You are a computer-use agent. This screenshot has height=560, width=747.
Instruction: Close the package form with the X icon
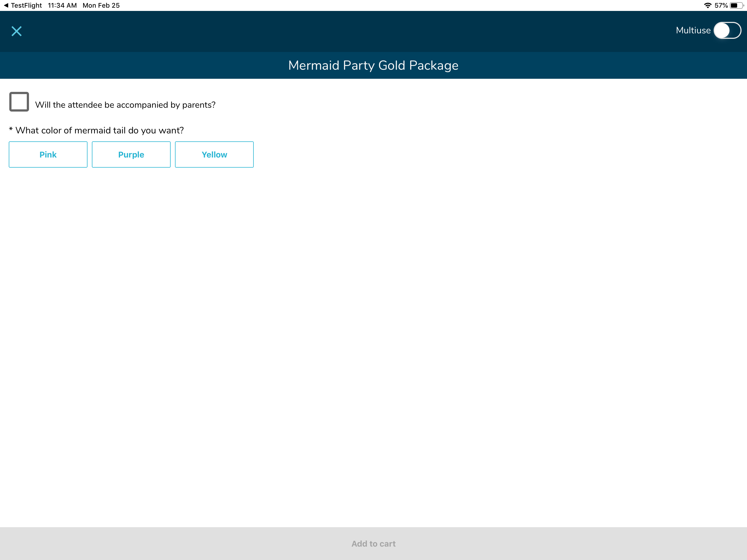pos(17,31)
